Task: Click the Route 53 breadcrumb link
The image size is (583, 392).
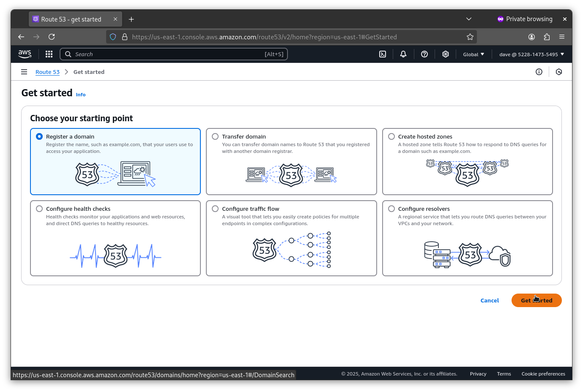Action: tap(47, 72)
